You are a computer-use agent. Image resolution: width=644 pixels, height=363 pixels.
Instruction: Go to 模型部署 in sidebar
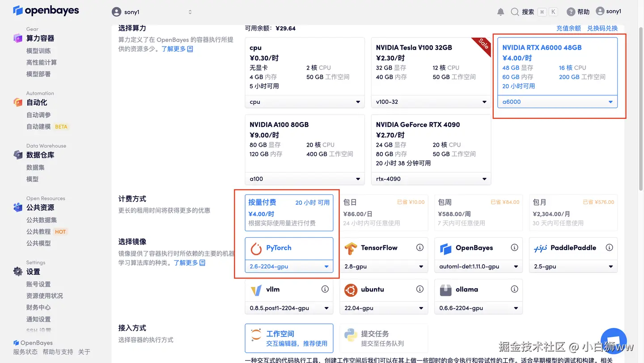[x=38, y=74]
